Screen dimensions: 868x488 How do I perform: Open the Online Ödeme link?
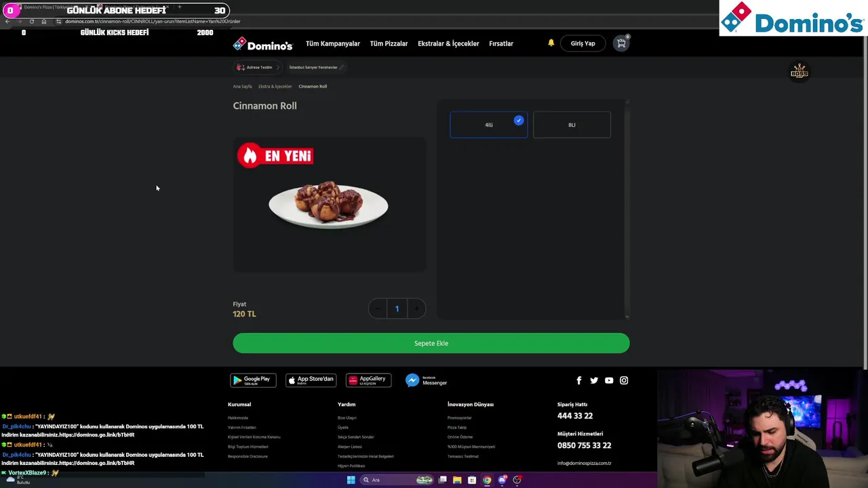(460, 437)
